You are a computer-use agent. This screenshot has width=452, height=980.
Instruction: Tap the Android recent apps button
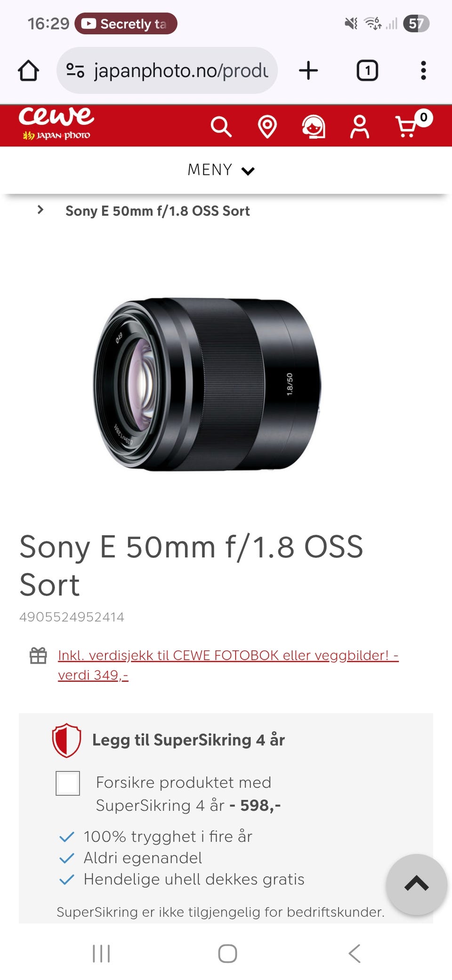point(101,954)
